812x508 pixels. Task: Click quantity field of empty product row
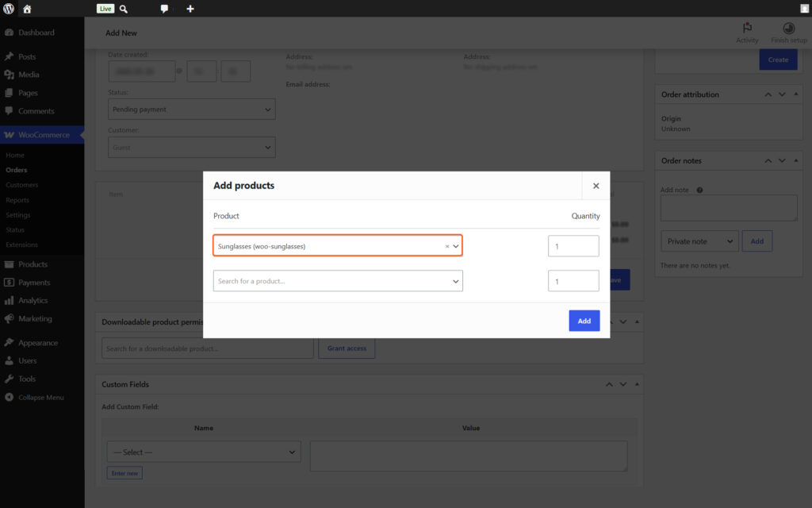pyautogui.click(x=573, y=281)
